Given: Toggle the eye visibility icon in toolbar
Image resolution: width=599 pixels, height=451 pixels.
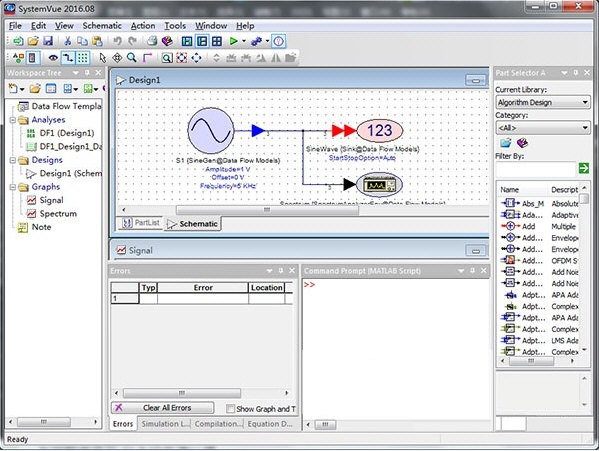Looking at the screenshot, I should pos(53,58).
